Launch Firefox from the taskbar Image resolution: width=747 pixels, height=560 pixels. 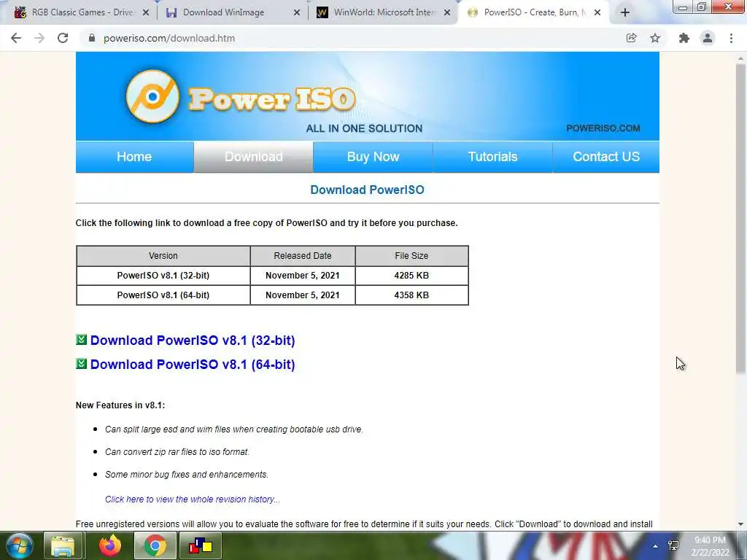click(x=110, y=545)
